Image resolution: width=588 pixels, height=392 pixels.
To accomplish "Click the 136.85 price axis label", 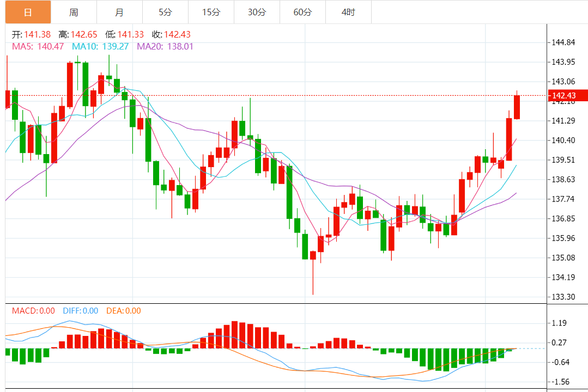I will (563, 218).
